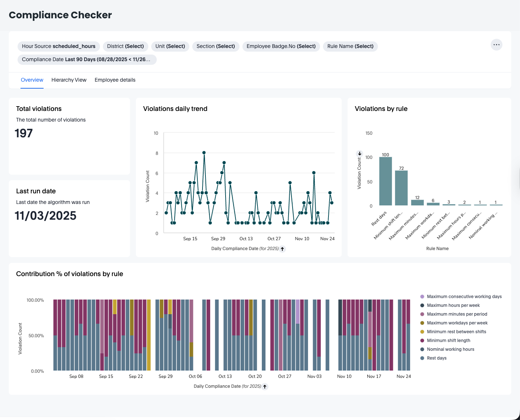The width and height of the screenshot is (520, 420).
Task: Expand the Rule Name filter
Action: pos(350,46)
